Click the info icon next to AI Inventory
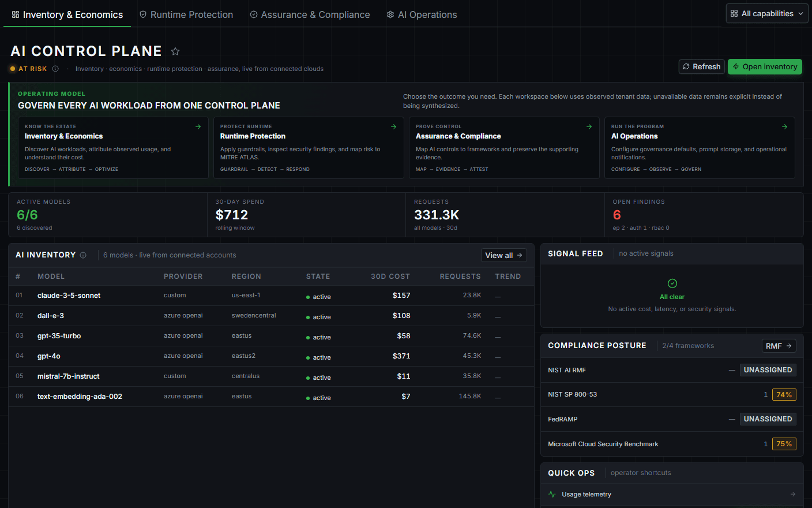 click(83, 255)
